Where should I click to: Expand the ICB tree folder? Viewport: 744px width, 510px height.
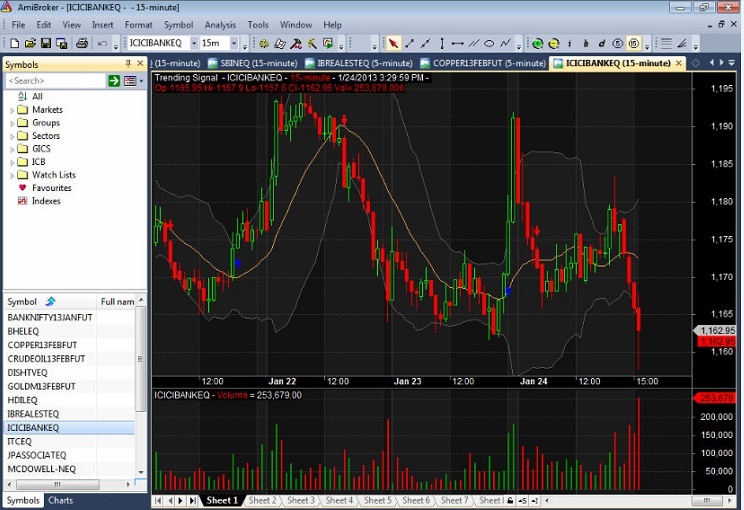12,162
